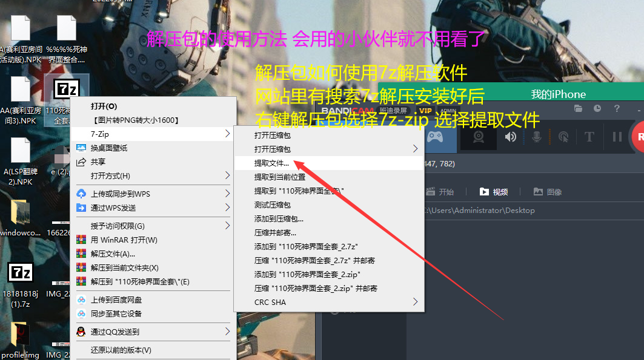Choose 提取到 "110死神界面全套\" entry

tap(329, 191)
